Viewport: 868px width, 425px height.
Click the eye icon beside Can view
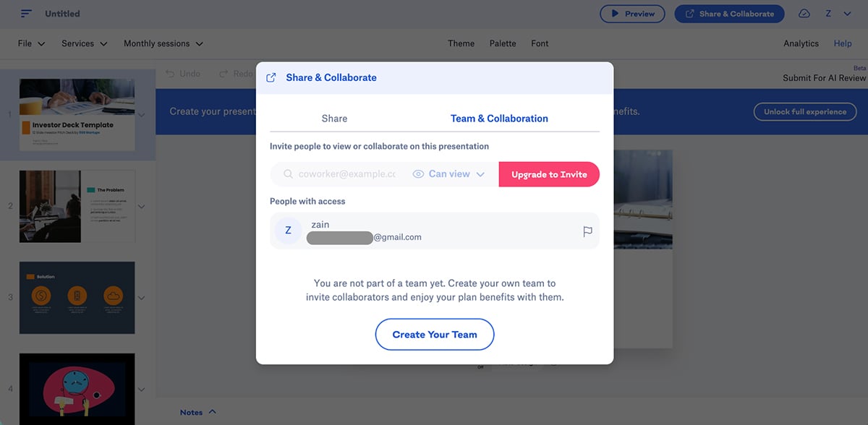click(x=418, y=173)
